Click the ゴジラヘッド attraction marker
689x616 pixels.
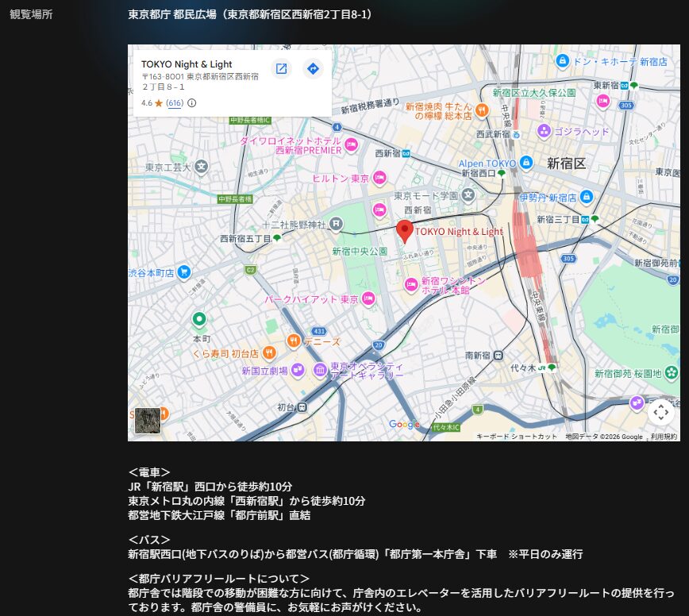(x=544, y=131)
